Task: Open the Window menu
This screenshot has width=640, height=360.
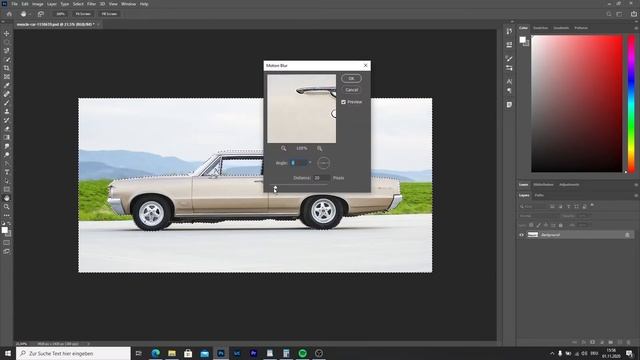Action: (x=128, y=4)
